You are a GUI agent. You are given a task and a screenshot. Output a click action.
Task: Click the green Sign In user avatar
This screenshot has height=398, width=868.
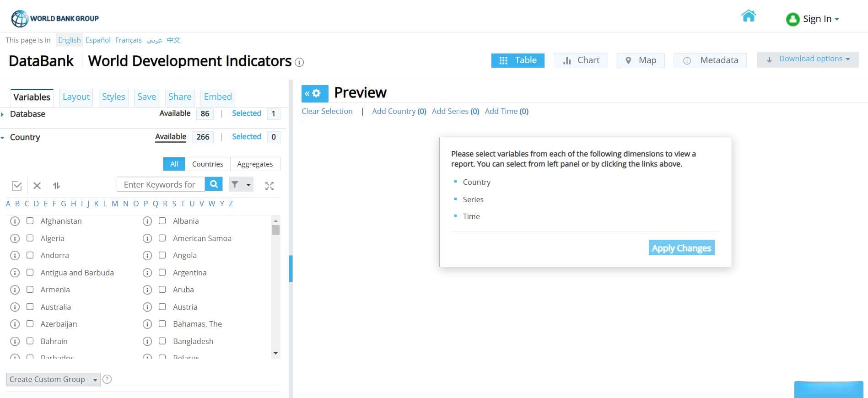point(793,19)
